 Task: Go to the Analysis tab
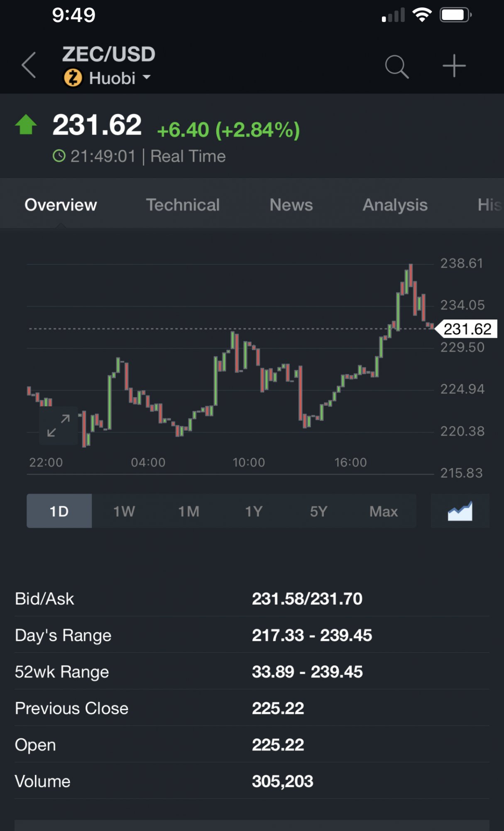395,205
